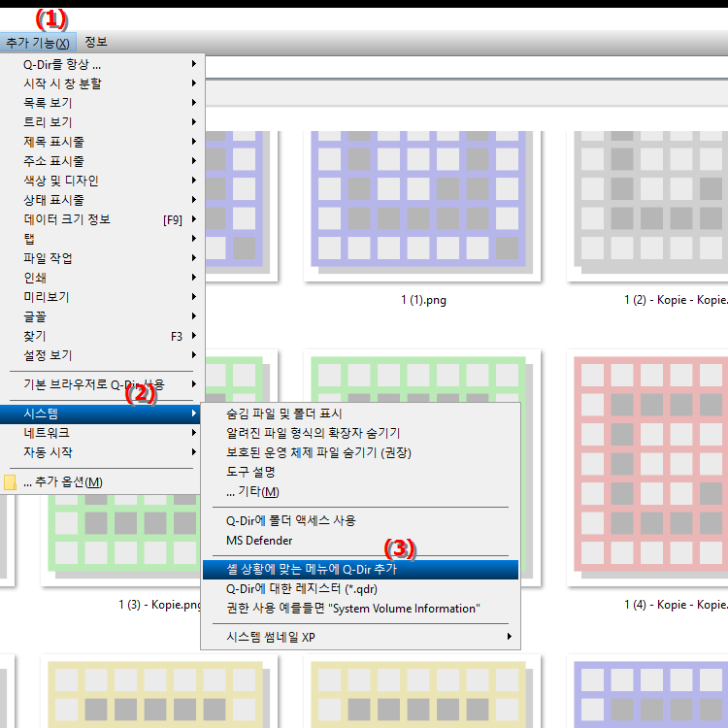The height and width of the screenshot is (728, 728).
Task: Open the 주소 표시줄 submenu
Action: (x=102, y=161)
